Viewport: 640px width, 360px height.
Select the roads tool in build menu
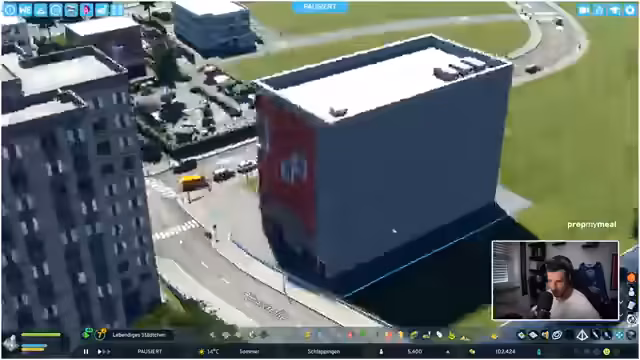click(213, 335)
